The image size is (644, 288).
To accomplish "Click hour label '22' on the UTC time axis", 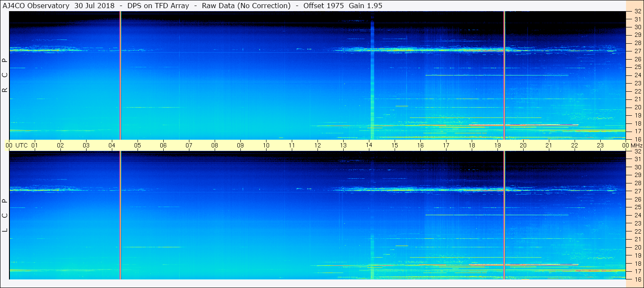I will pos(575,145).
